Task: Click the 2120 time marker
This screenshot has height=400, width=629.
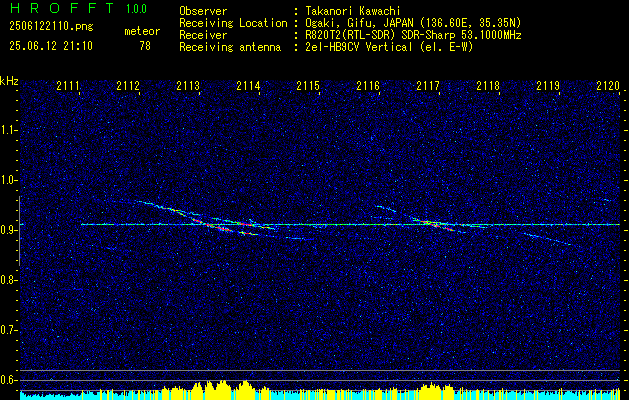Action: 608,85
